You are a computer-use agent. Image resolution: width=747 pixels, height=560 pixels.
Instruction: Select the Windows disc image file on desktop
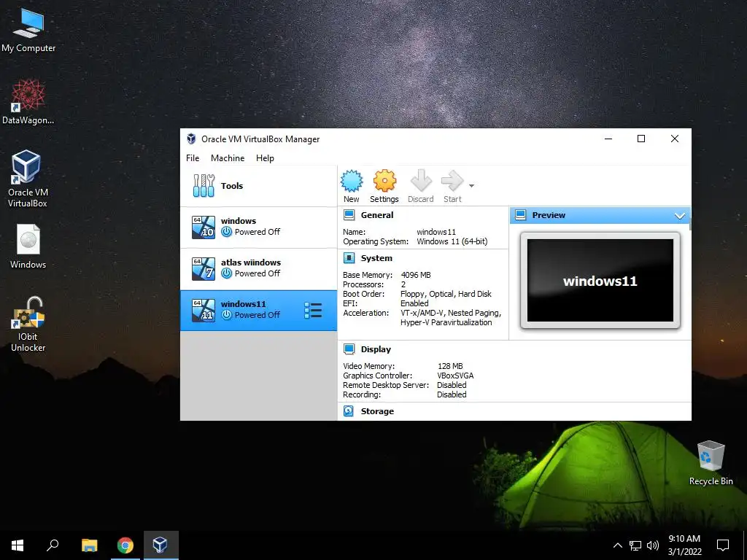coord(28,246)
